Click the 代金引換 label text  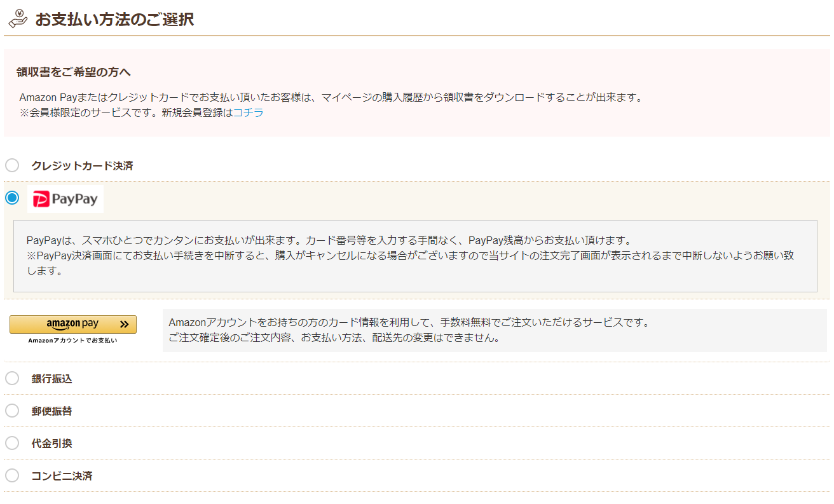52,444
